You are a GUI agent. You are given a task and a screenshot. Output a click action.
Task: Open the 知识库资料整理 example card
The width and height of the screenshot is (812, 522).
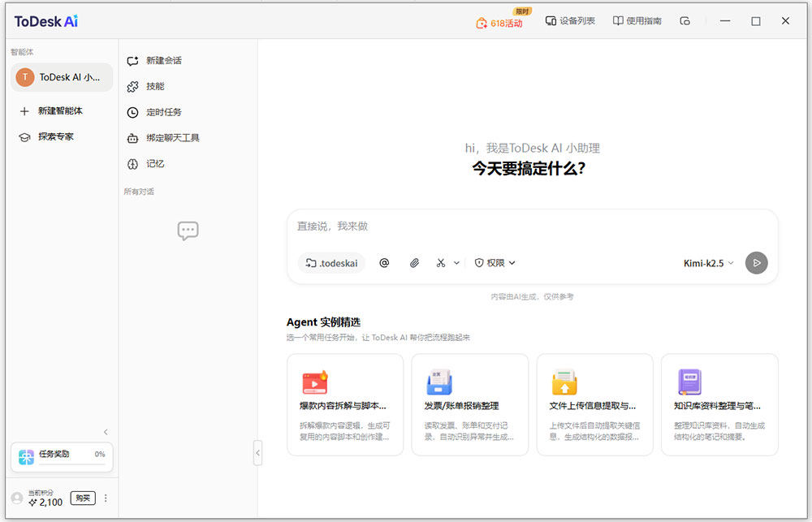(x=719, y=405)
